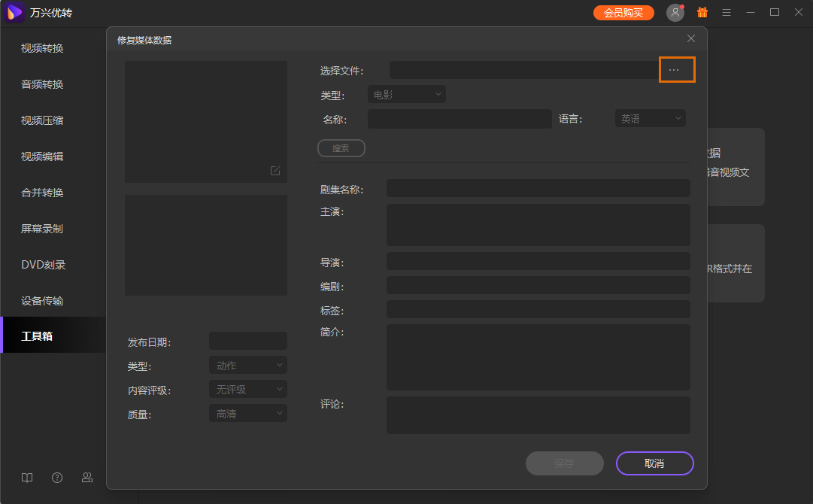The height and width of the screenshot is (504, 813).
Task: Open the user guide book icon
Action: pyautogui.click(x=27, y=478)
